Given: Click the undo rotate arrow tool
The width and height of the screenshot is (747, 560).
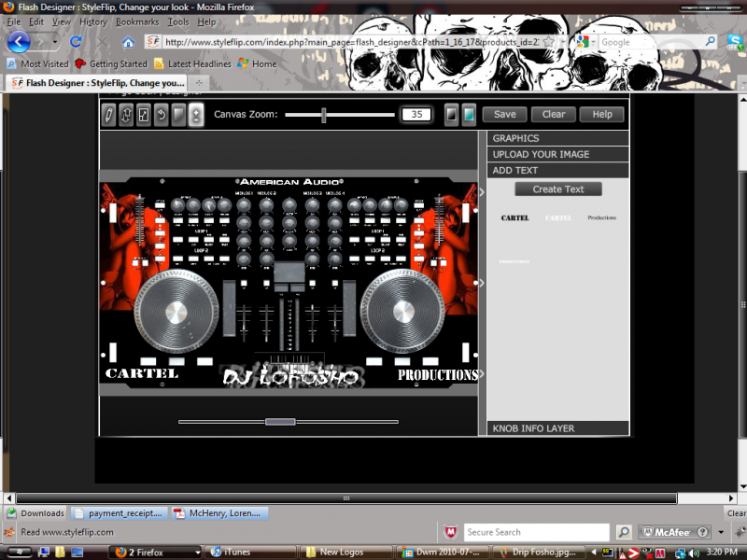Looking at the screenshot, I should tap(162, 115).
